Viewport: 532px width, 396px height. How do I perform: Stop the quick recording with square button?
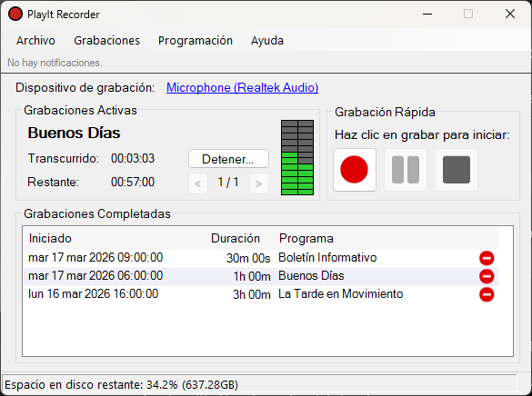click(457, 170)
